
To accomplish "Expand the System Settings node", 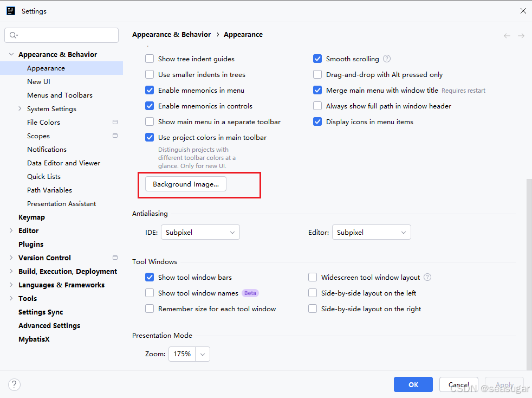I will (x=20, y=108).
